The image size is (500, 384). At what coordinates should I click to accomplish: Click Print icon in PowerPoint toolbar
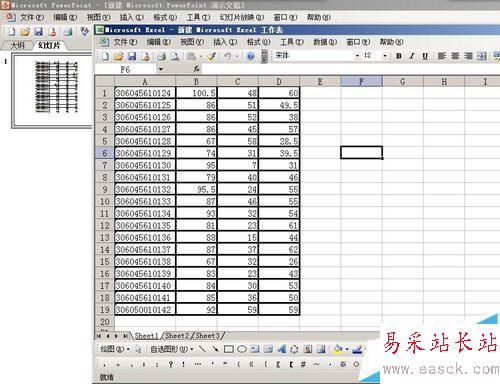point(68,32)
